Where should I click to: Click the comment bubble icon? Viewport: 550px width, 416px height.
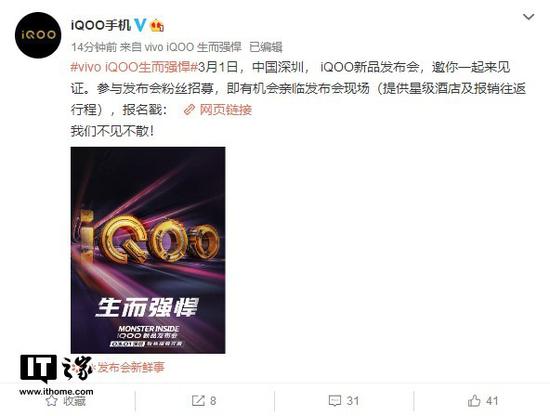(x=335, y=401)
